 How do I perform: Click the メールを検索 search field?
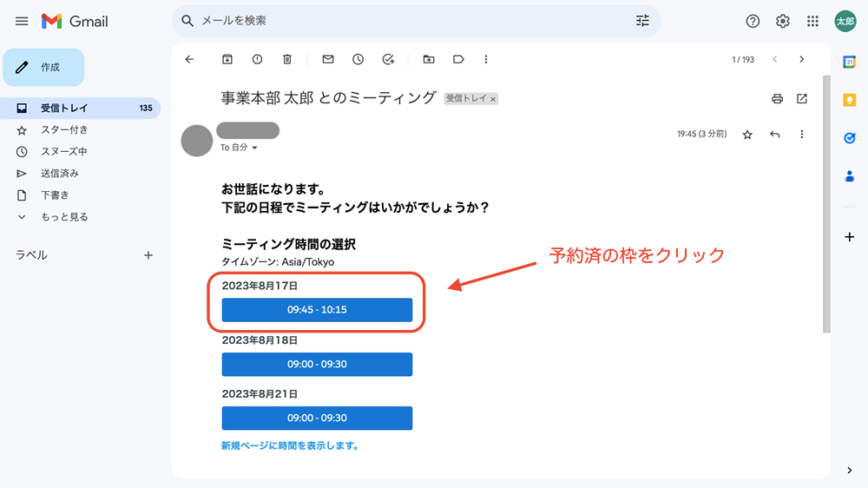415,21
